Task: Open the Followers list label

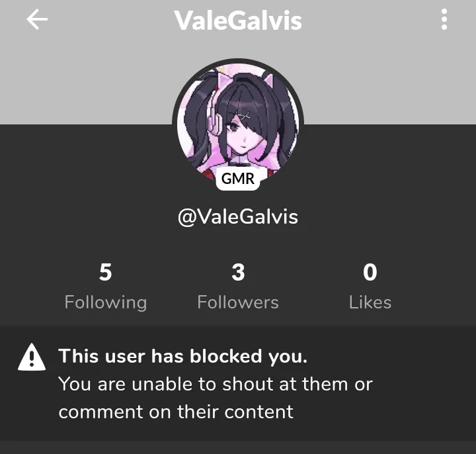Action: point(238,302)
